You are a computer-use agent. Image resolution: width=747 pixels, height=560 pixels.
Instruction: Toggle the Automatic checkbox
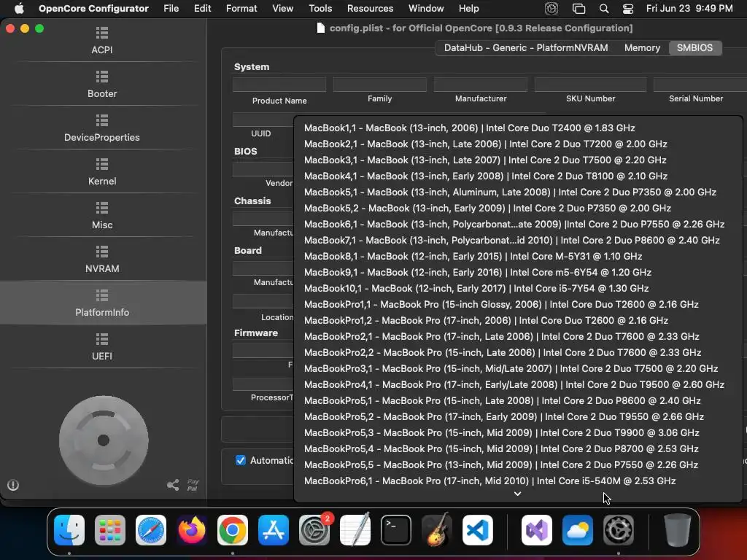(x=241, y=461)
